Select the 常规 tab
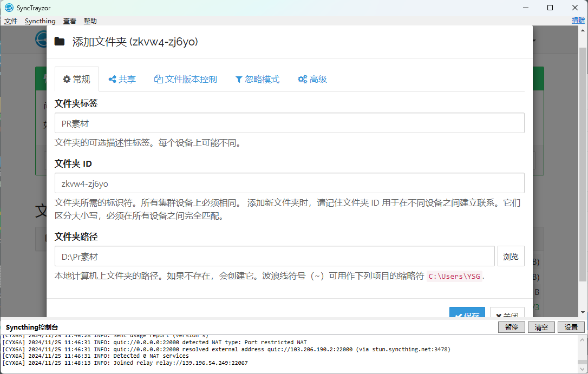The image size is (588, 374). point(77,79)
